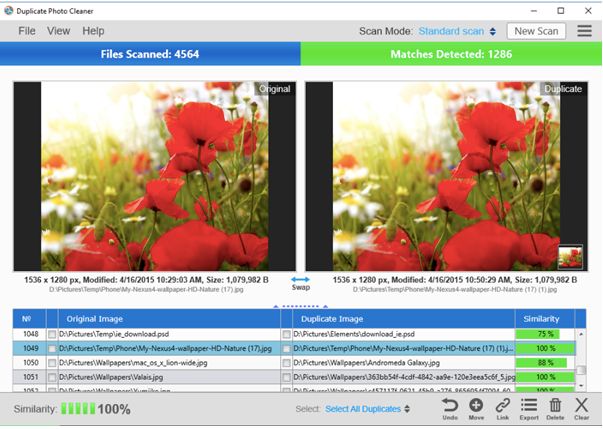Sort by Original Image column header
603x429 pixels.
tap(169, 319)
